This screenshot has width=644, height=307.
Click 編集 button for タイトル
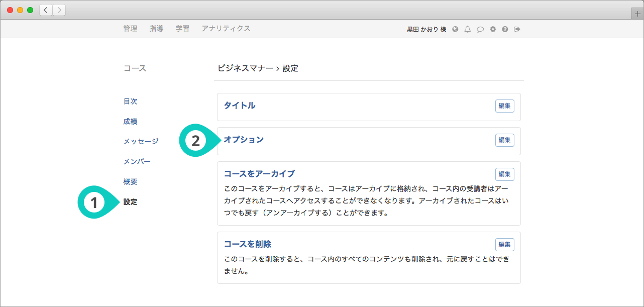[x=504, y=106]
